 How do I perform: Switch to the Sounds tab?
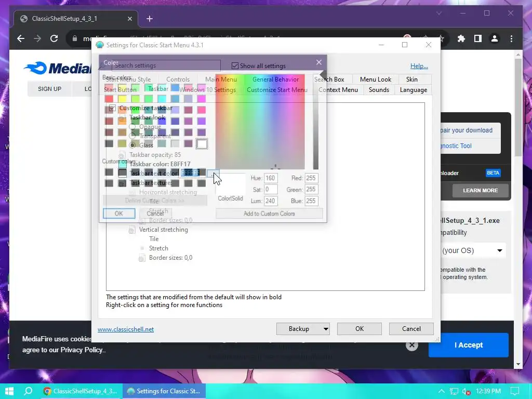point(379,90)
